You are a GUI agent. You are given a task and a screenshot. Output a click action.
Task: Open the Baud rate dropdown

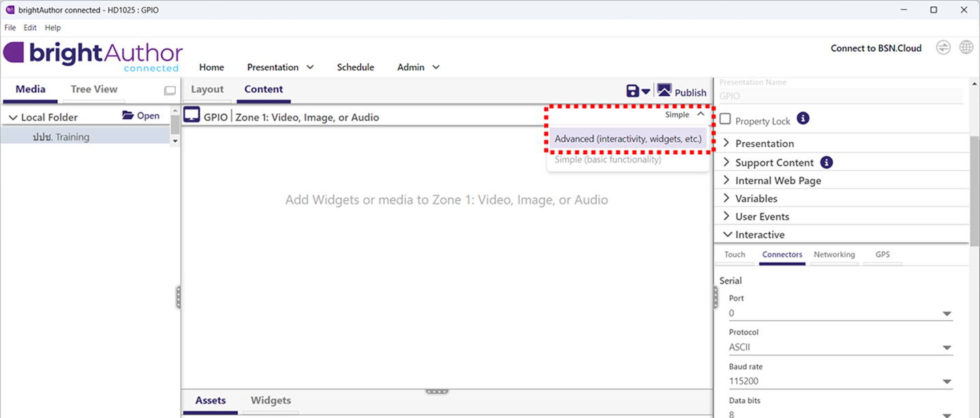click(x=948, y=381)
